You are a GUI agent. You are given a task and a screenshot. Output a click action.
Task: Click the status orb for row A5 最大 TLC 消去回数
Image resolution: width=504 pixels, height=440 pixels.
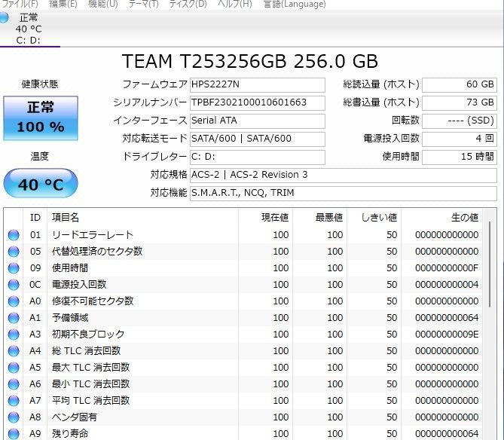point(14,368)
